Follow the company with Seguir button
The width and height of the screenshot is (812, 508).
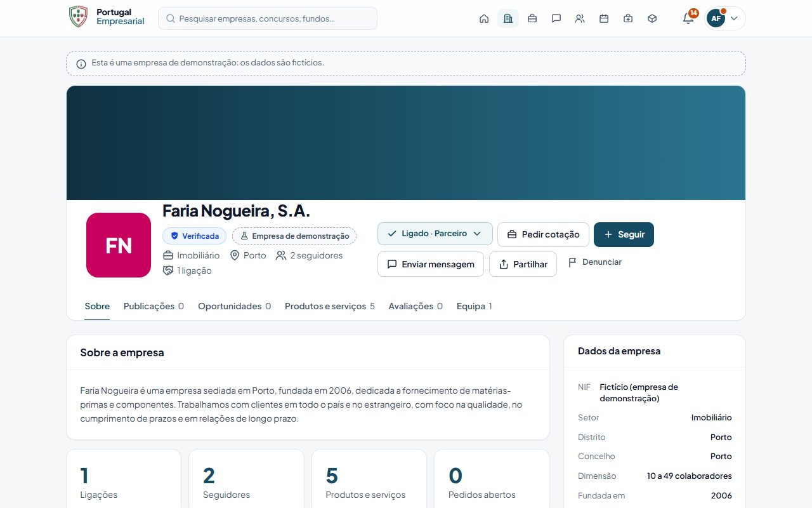point(624,234)
